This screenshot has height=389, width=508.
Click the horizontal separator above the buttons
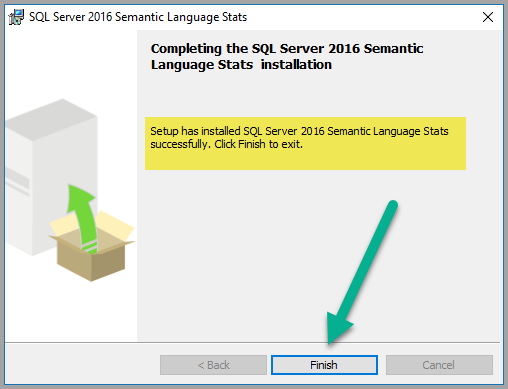tap(252, 342)
